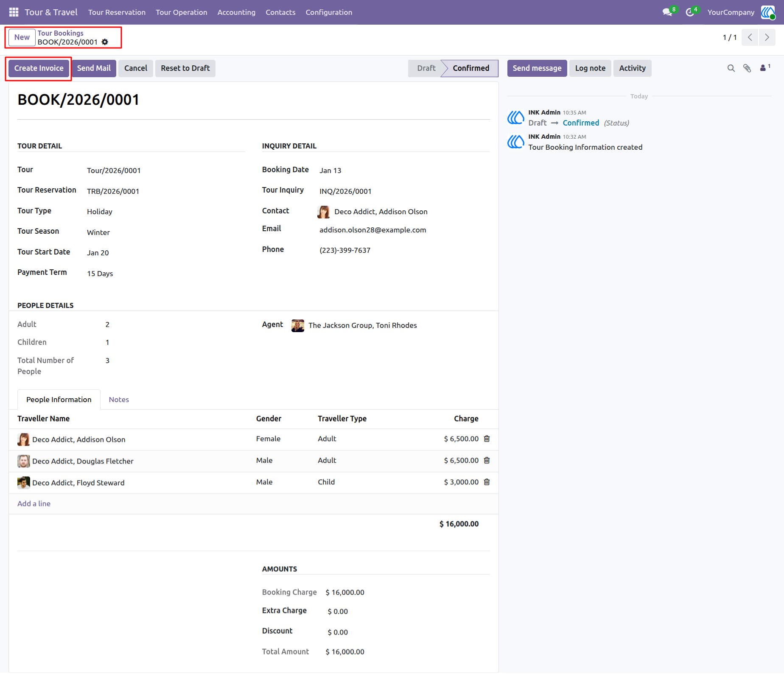Screen dimensions: 784x674
Task: Open the gear actions menu beside BOOK/2026/0001
Action: pyautogui.click(x=105, y=42)
